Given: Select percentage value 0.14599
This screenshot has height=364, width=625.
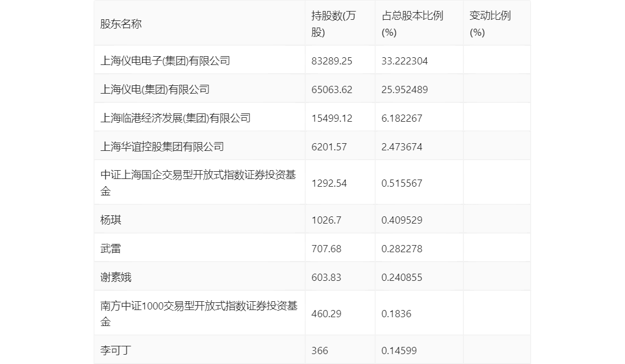Looking at the screenshot, I should tap(399, 351).
